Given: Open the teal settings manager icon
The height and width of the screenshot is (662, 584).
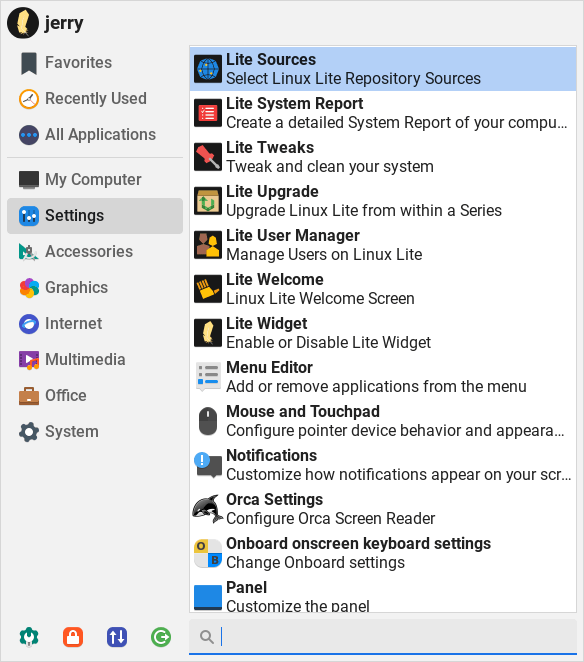Looking at the screenshot, I should pyautogui.click(x=29, y=637).
